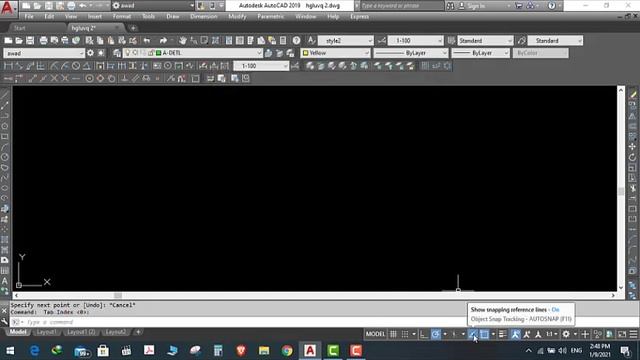Viewport: 640px width, 360px height.
Task: Open the A-DETL layer dropdown
Action: [193, 53]
